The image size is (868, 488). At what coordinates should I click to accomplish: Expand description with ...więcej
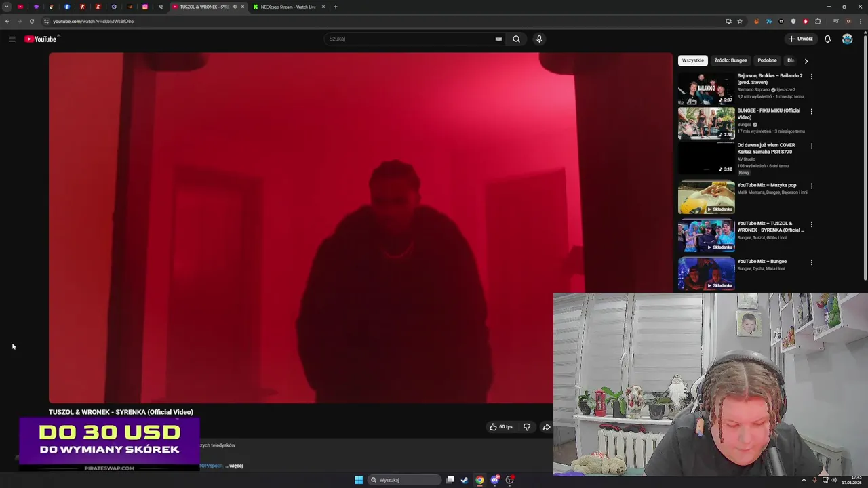(x=234, y=466)
